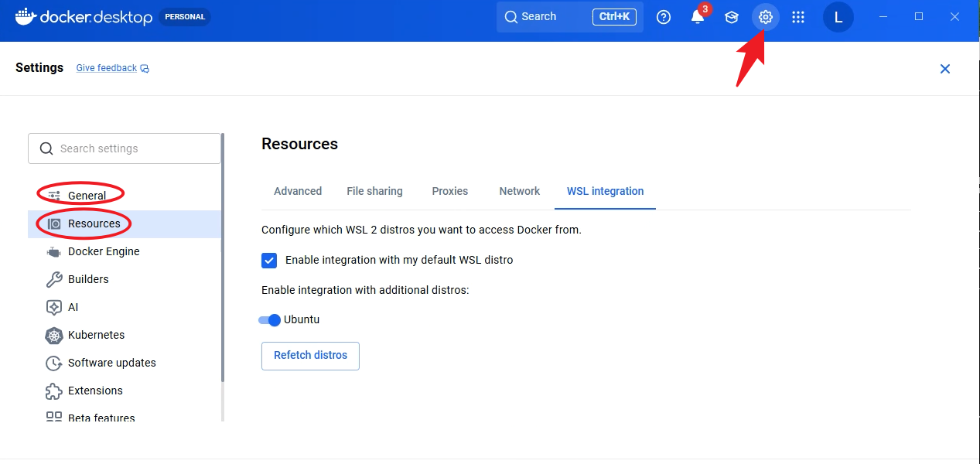Open the Give feedback link

pyautogui.click(x=107, y=68)
